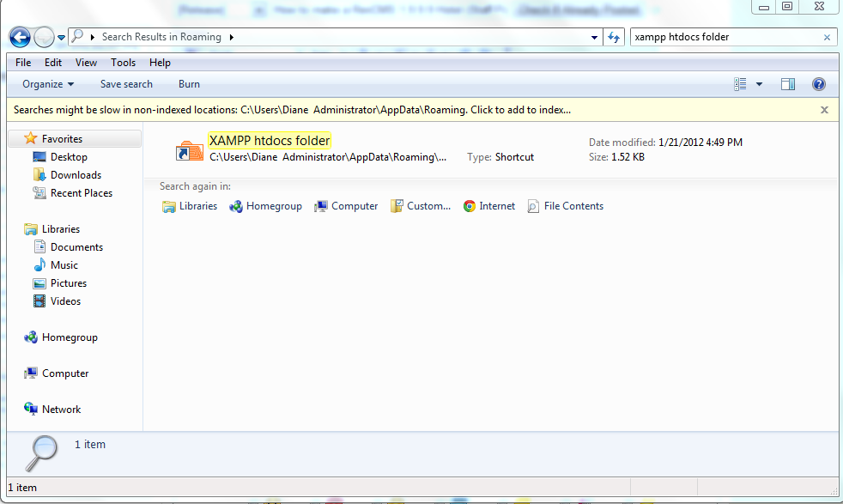Open Recent Places under Favorites
Viewport: 843px width, 504px height.
pyautogui.click(x=82, y=193)
